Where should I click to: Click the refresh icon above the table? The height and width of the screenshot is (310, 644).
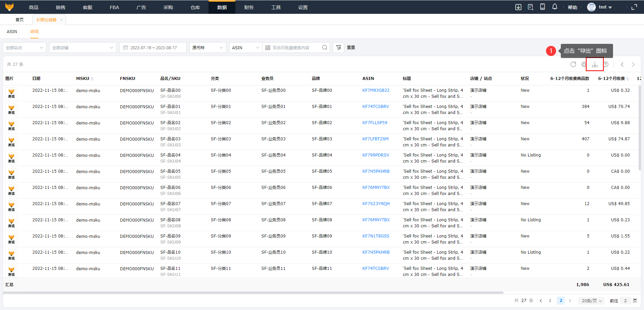pyautogui.click(x=573, y=64)
